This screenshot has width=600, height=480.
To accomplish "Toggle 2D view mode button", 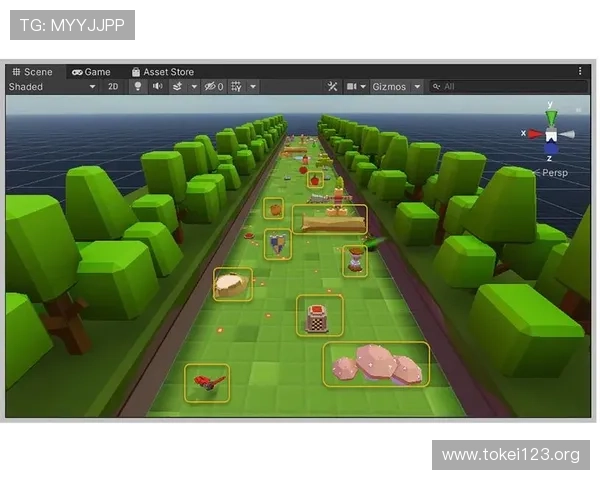I will 113,87.
